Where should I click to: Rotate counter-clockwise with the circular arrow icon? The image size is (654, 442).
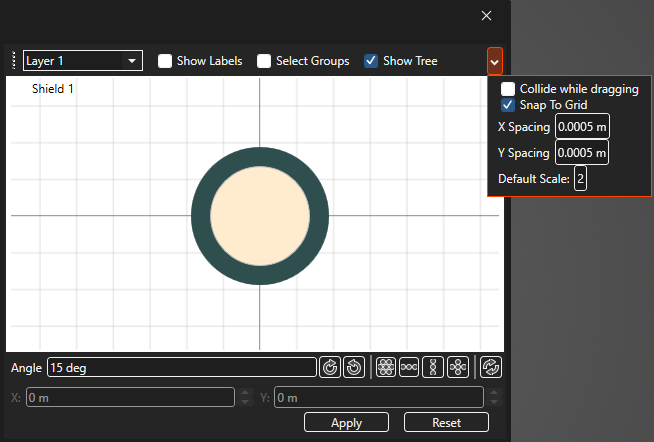tap(354, 367)
